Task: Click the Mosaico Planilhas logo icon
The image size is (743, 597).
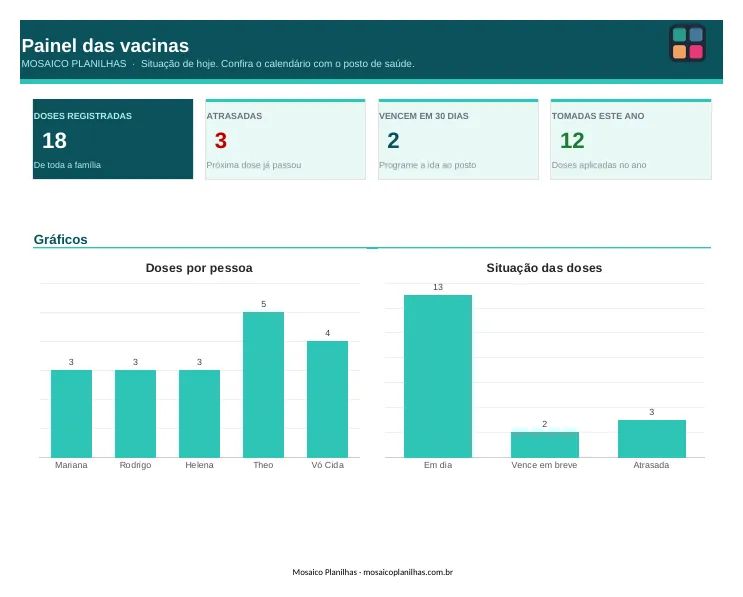Action: (x=688, y=43)
